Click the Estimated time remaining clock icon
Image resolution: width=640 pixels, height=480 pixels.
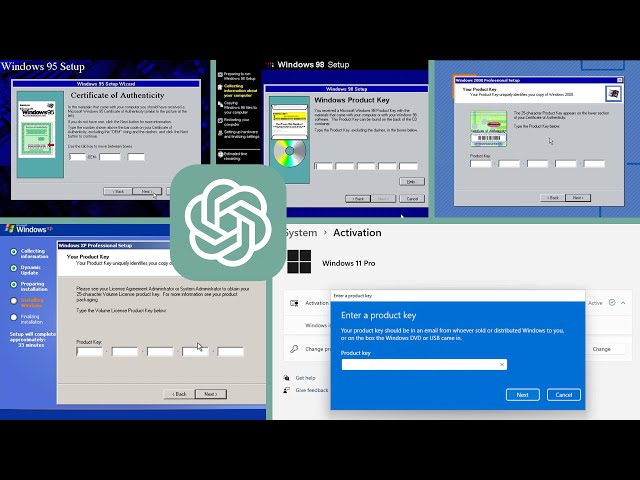coord(220,154)
